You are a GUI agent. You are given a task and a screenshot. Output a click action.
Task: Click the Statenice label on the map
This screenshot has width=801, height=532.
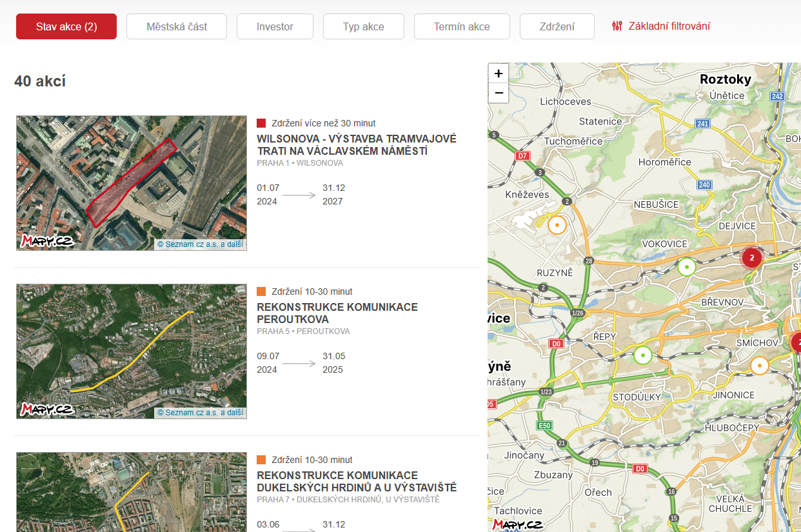tap(600, 121)
